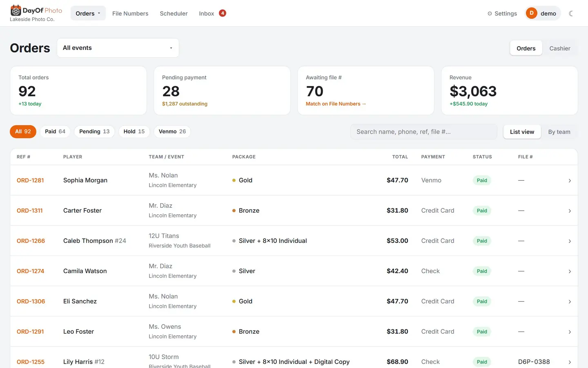Open the Inbox notification badge

(x=223, y=13)
